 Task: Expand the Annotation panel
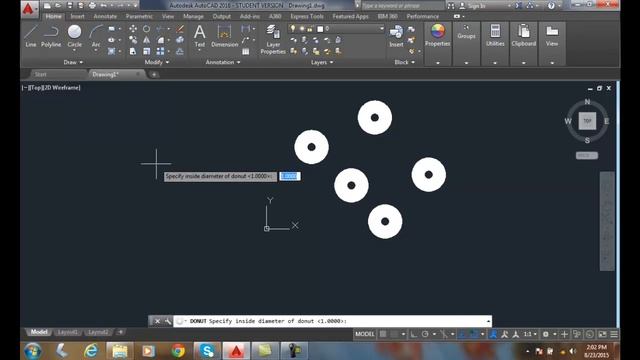[223, 62]
